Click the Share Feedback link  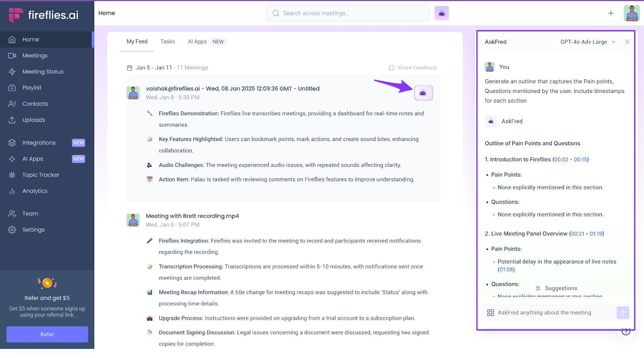(413, 68)
